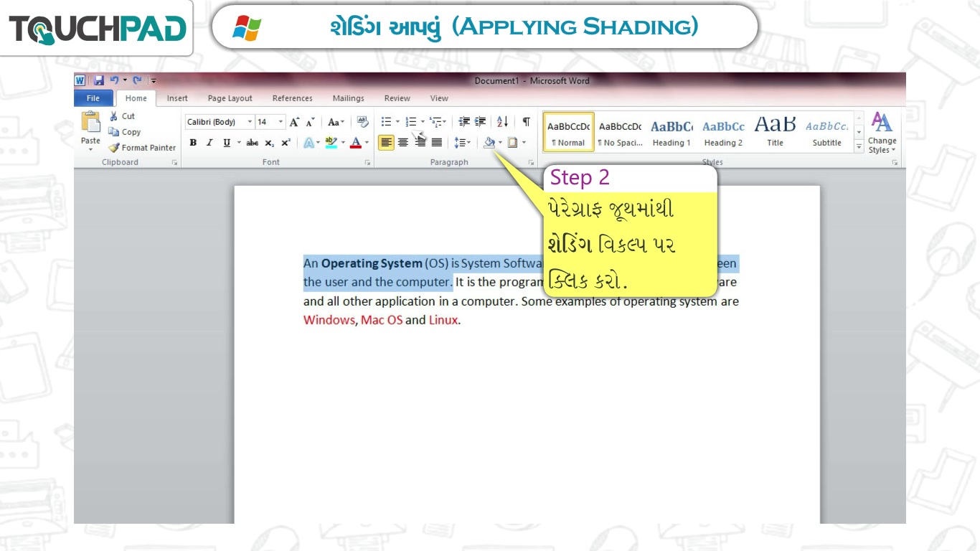980x551 pixels.
Task: Click the Grow Font icon
Action: [x=294, y=122]
